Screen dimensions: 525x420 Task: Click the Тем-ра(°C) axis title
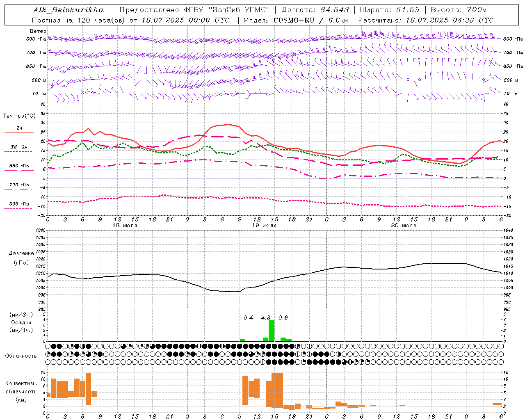pos(19,116)
